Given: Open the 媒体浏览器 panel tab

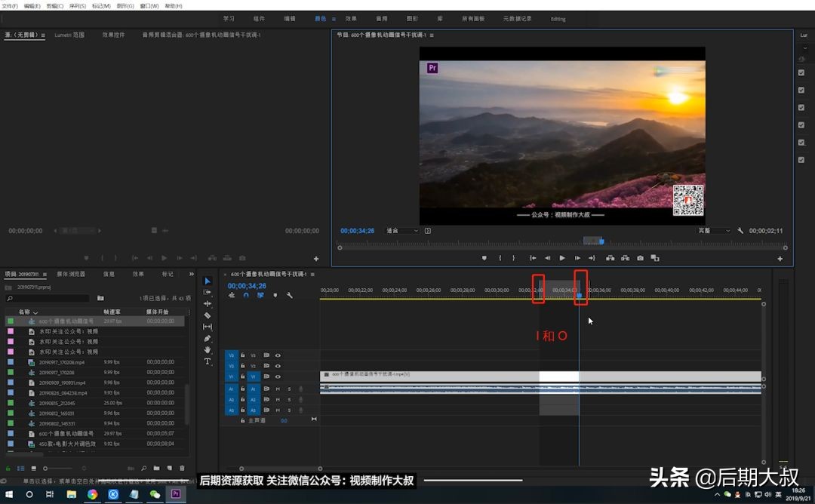Looking at the screenshot, I should point(71,274).
